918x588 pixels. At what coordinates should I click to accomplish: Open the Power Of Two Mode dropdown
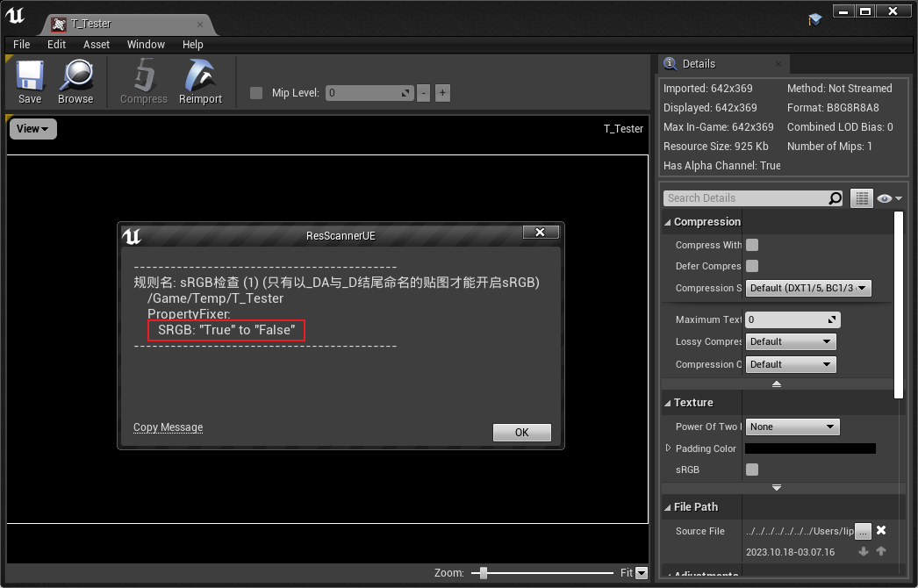pos(792,427)
